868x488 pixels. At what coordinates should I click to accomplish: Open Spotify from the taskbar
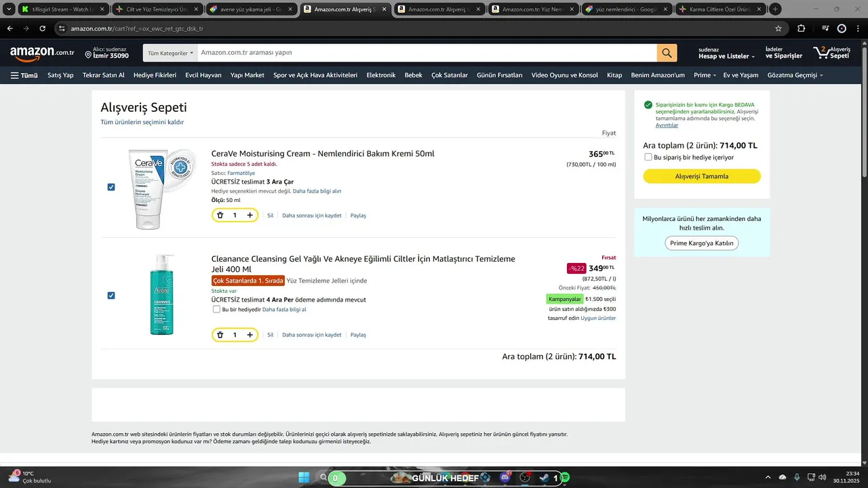pos(565,478)
